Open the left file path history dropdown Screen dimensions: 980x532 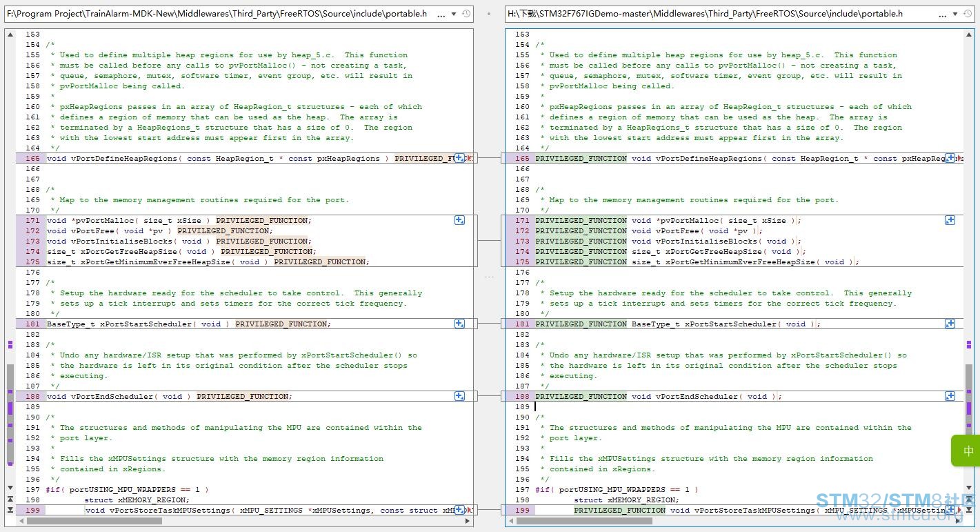tap(453, 14)
